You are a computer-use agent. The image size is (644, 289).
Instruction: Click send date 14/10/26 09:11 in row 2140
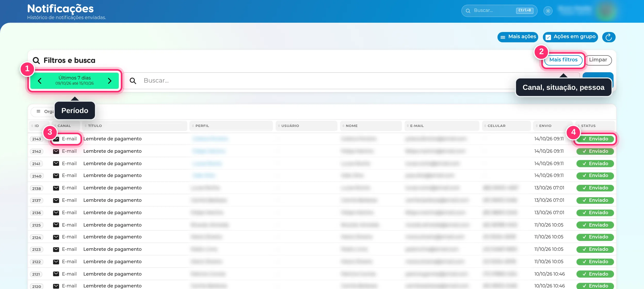[549, 175]
